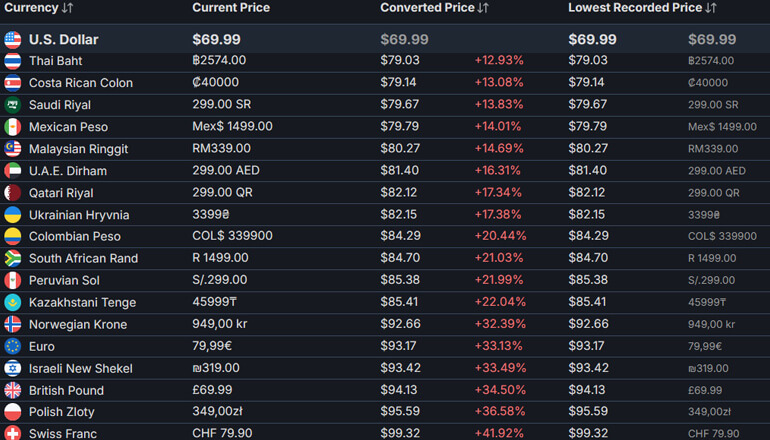Click the Saudi Riyal flag icon
This screenshot has width=770, height=440.
pyautogui.click(x=12, y=105)
